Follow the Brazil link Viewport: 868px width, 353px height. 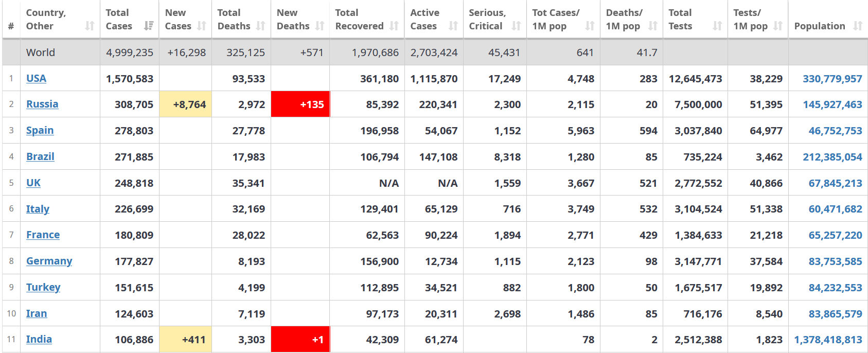coord(40,156)
